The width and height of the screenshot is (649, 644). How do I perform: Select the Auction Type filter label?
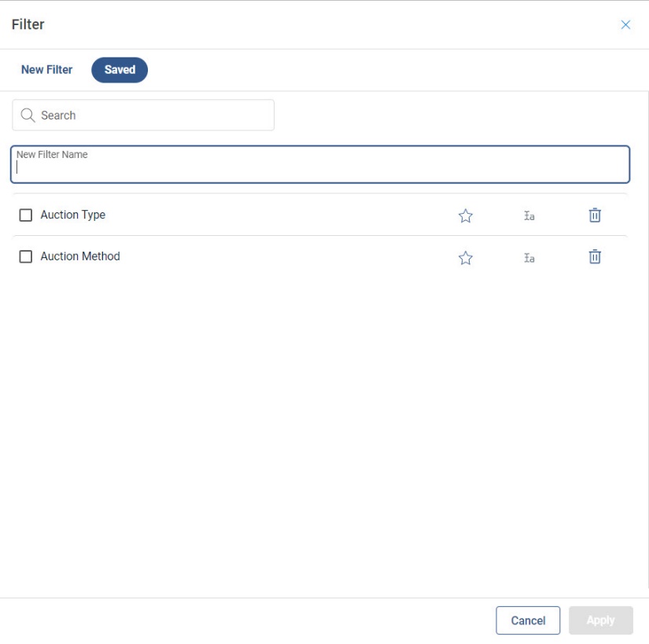pos(73,215)
